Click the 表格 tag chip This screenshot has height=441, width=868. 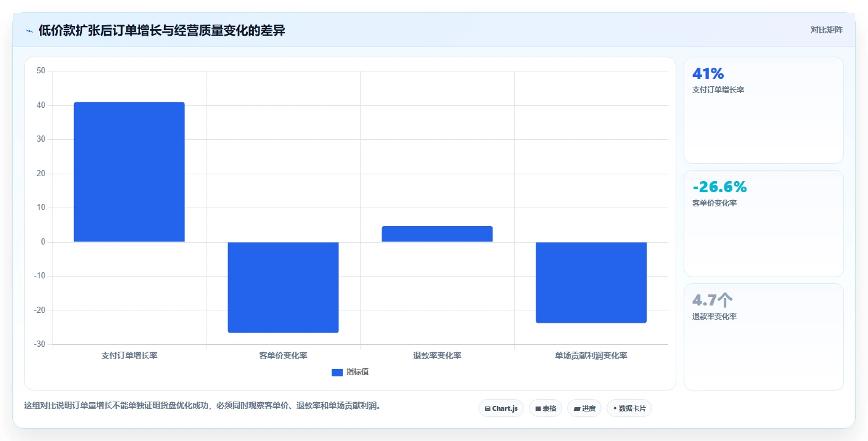[546, 408]
